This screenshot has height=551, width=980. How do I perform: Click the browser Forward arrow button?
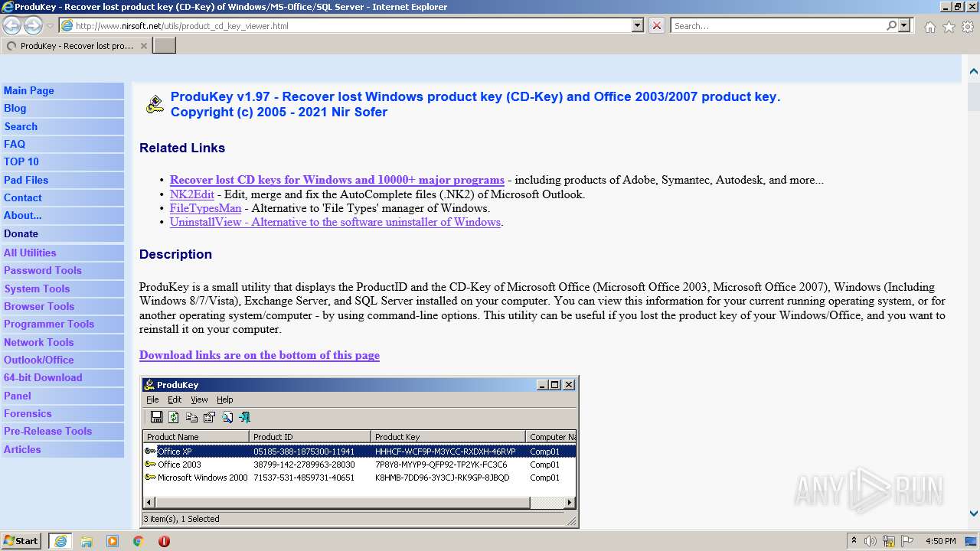coord(33,25)
